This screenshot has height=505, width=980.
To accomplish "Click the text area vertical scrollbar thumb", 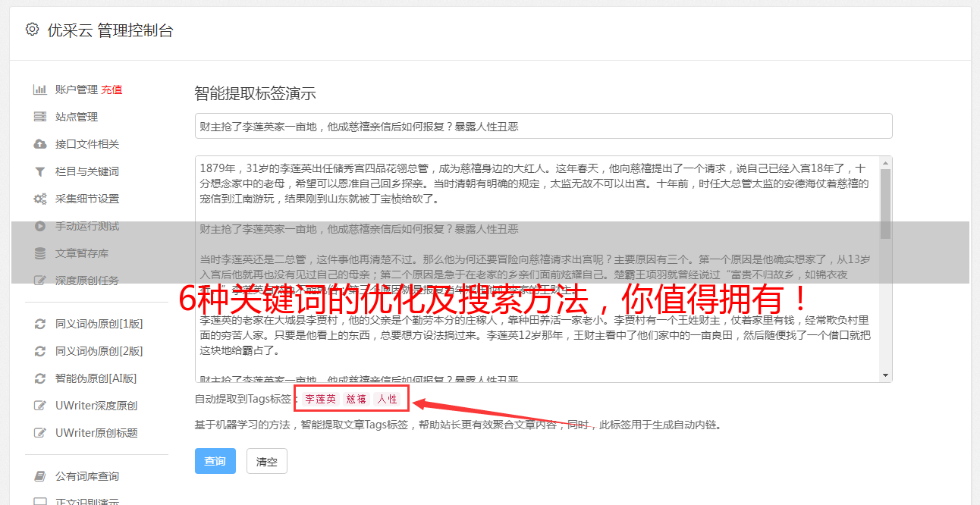I will (885, 203).
